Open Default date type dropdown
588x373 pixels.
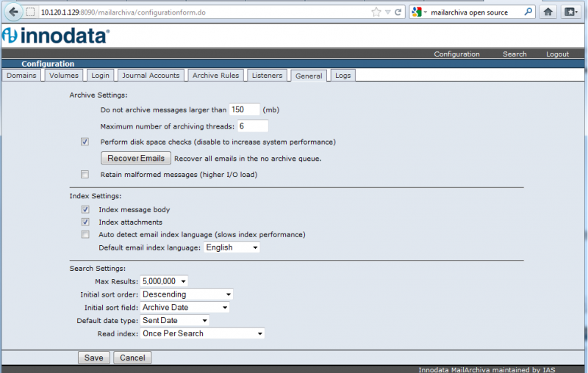click(174, 321)
